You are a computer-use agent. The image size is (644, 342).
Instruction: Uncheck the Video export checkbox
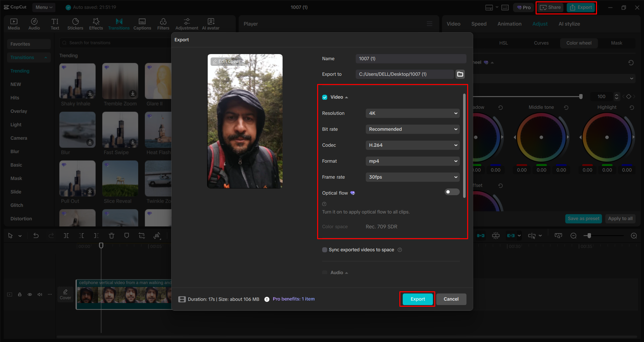325,97
